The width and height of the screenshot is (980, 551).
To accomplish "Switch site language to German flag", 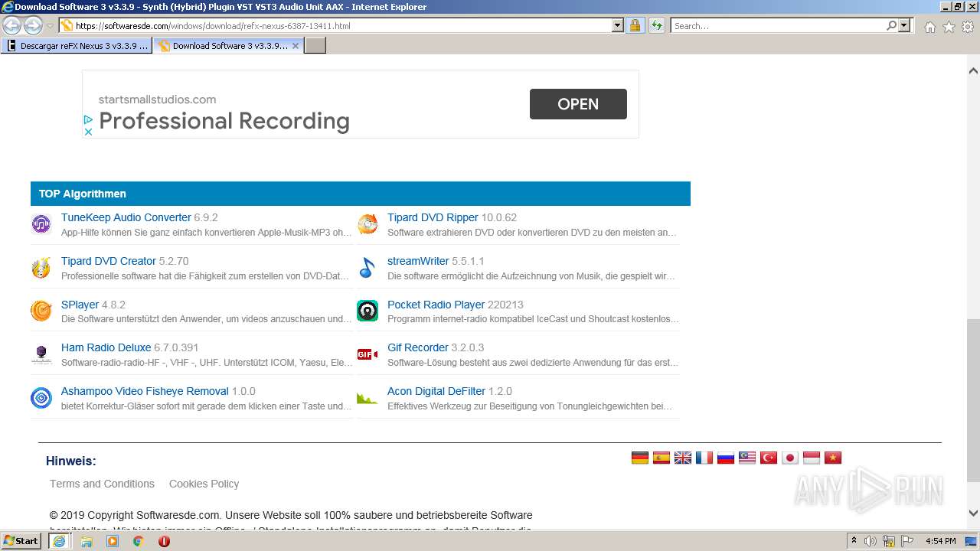I will [x=640, y=458].
